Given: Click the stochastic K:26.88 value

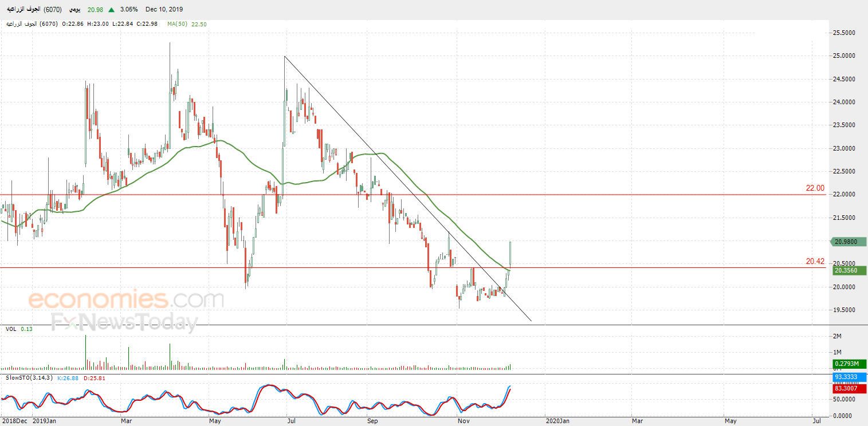Looking at the screenshot, I should click(69, 378).
